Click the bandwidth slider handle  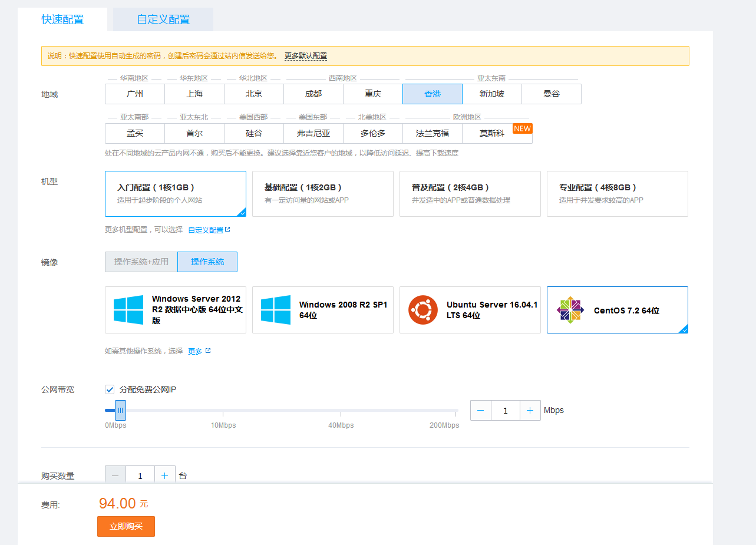[x=120, y=410]
